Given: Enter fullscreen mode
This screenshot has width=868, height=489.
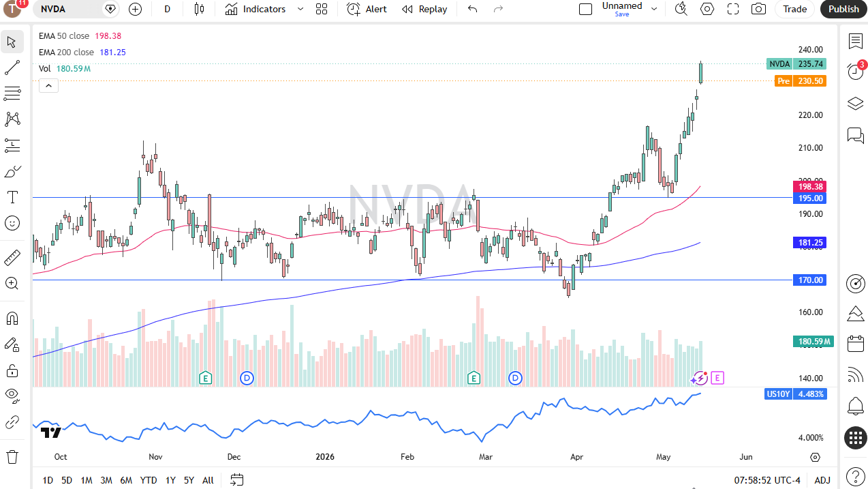Looking at the screenshot, I should tap(733, 9).
